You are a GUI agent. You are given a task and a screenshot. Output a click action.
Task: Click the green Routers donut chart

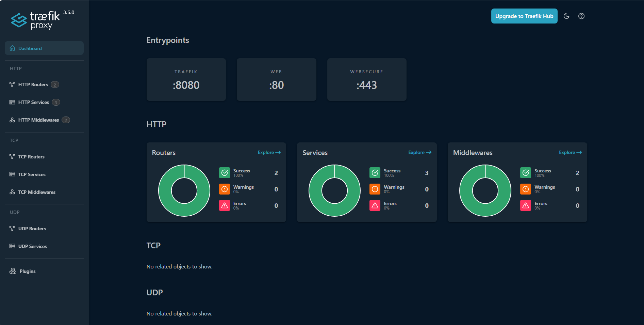point(166,190)
